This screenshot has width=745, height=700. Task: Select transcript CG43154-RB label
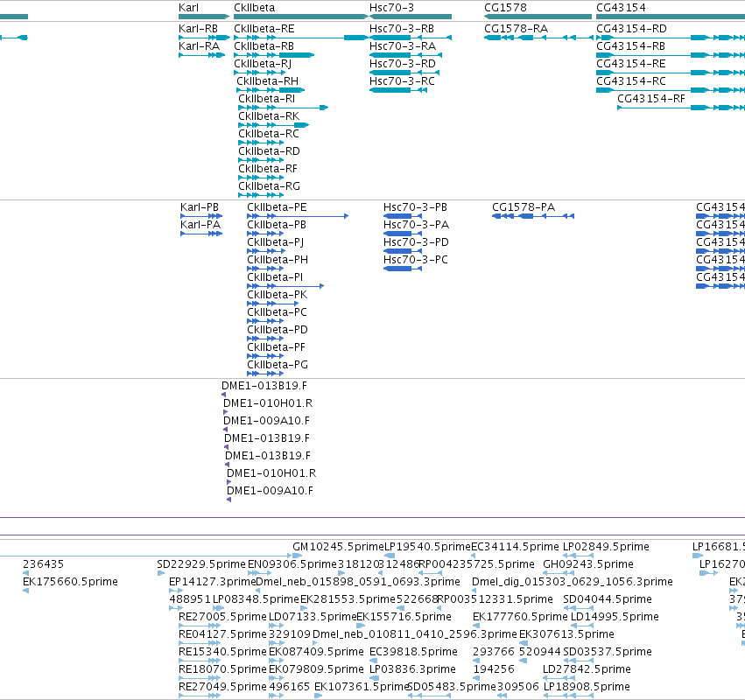click(x=630, y=46)
